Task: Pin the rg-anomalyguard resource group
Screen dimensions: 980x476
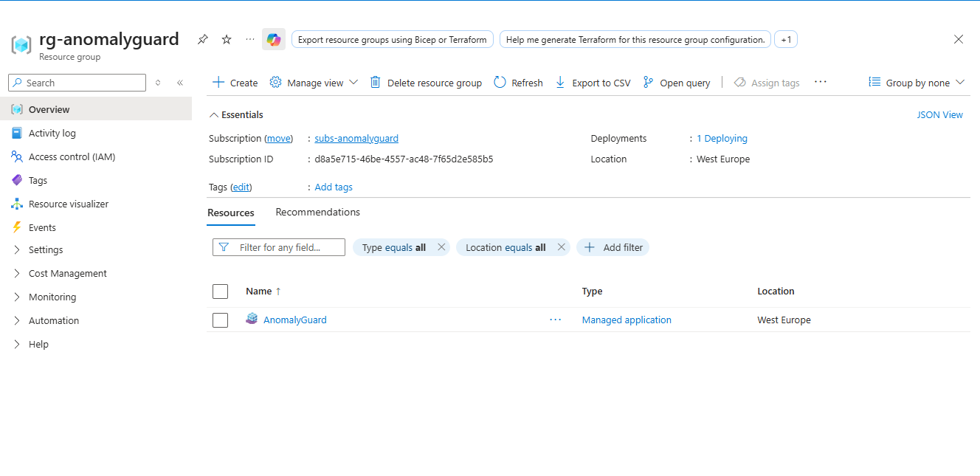Action: [x=203, y=39]
